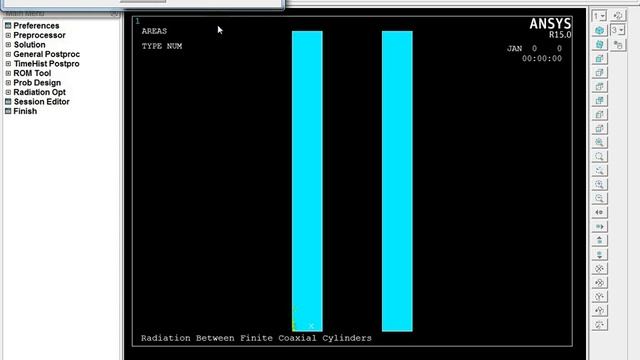
Task: Set Bottom view of model
Action: (599, 128)
